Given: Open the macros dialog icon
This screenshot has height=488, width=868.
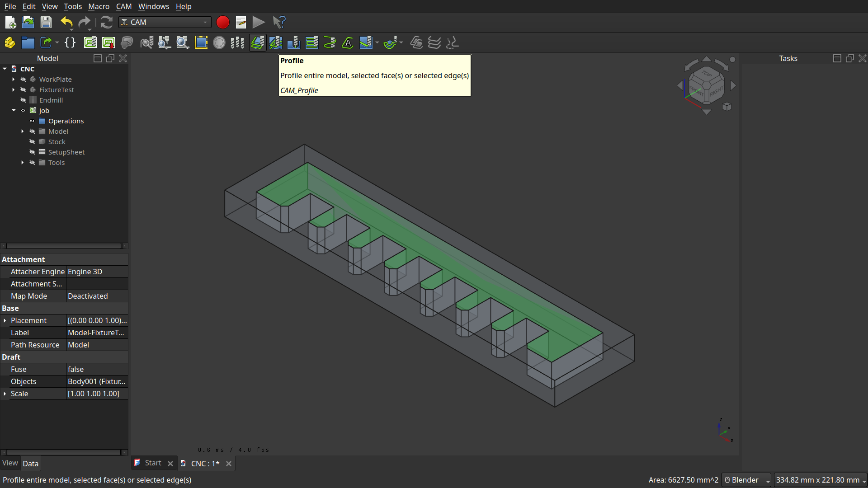Looking at the screenshot, I should click(x=241, y=22).
